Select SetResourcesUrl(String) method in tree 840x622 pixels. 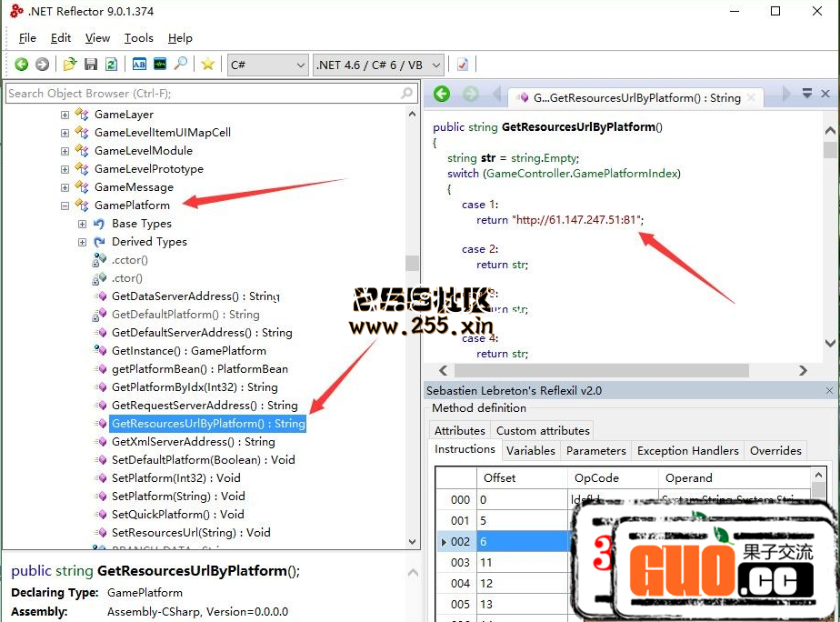[191, 533]
